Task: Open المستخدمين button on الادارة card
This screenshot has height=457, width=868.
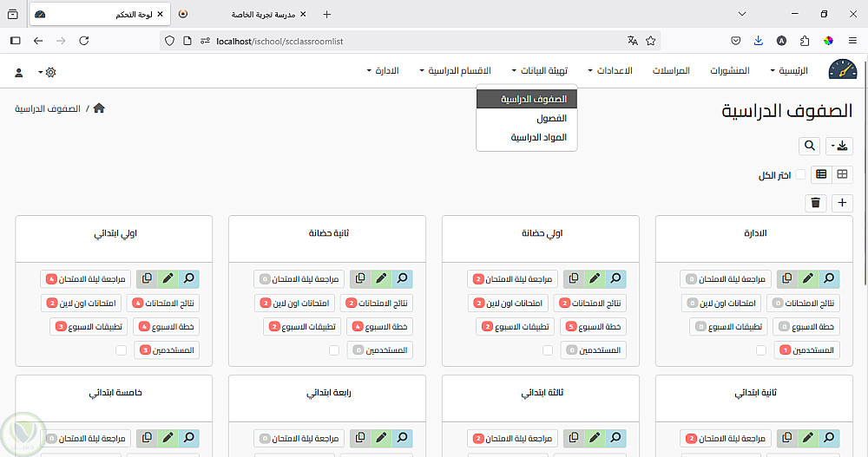Action: pyautogui.click(x=806, y=350)
